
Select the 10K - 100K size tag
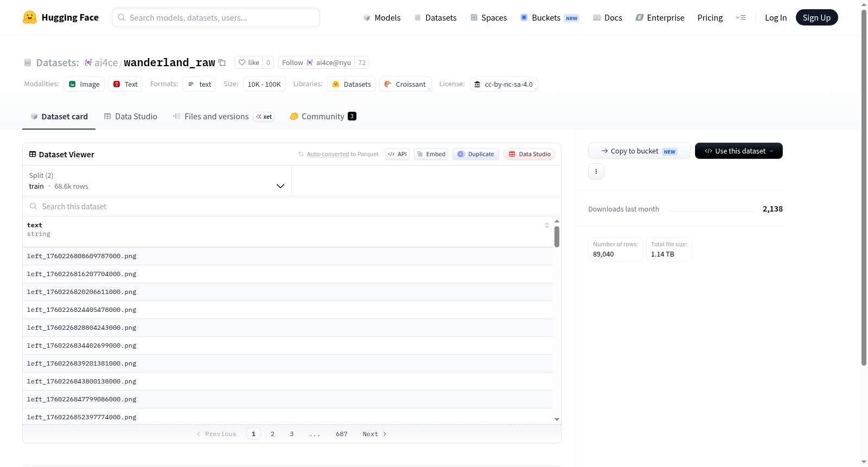click(264, 84)
